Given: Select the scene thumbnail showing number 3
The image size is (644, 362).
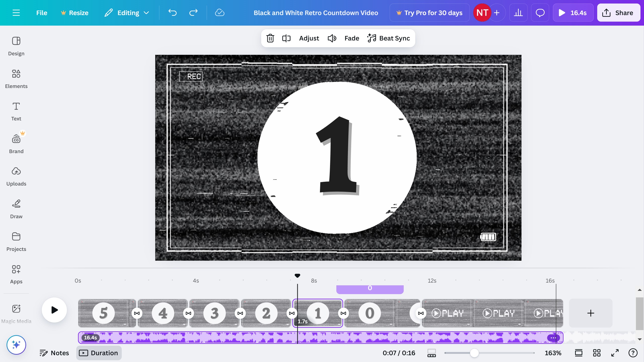Looking at the screenshot, I should (214, 313).
